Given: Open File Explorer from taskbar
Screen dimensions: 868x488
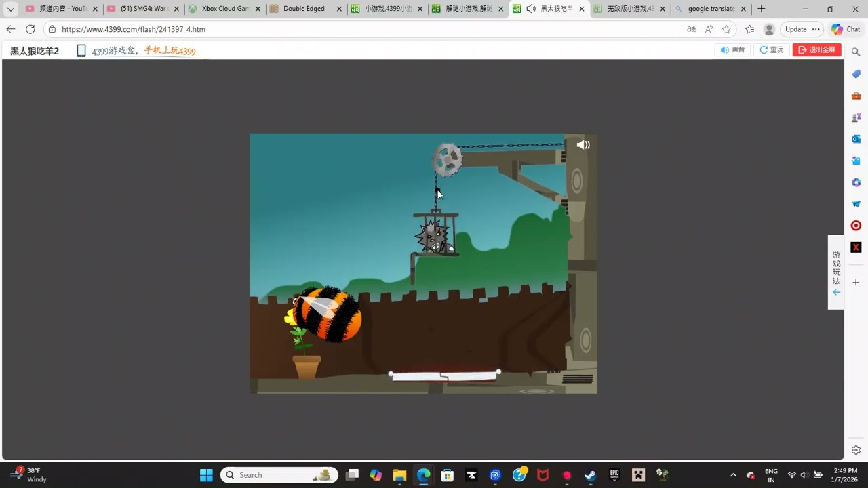Looking at the screenshot, I should 399,475.
